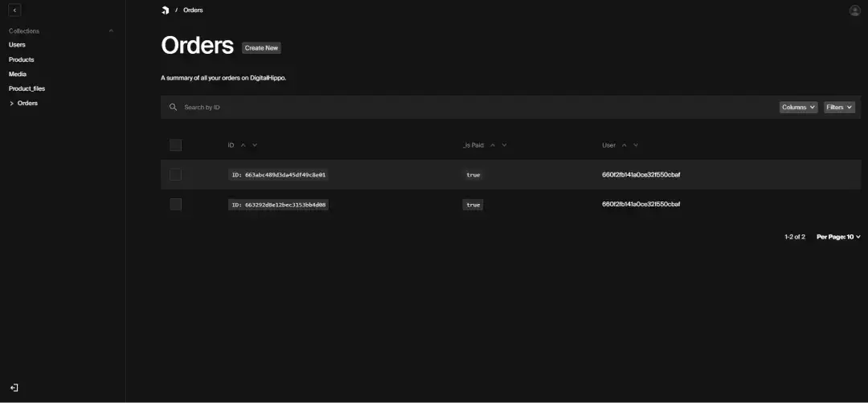Expand the Per Page selector

pos(838,237)
